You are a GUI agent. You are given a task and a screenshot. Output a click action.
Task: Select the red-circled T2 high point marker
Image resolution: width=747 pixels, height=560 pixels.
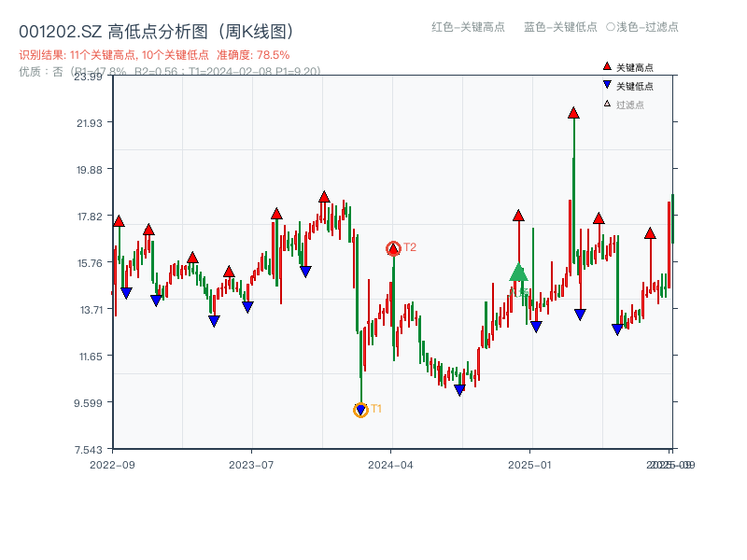click(x=393, y=248)
